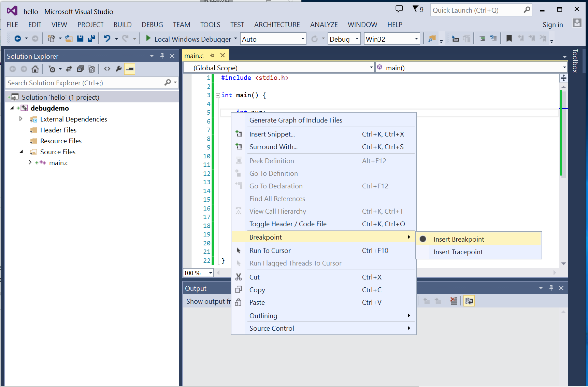
Task: Open the Debug configuration dropdown
Action: [x=357, y=39]
